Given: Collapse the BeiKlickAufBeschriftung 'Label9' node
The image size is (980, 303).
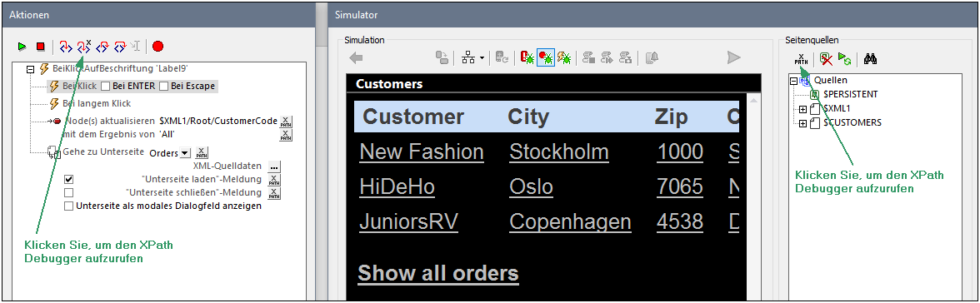Looking at the screenshot, I should coord(29,70).
